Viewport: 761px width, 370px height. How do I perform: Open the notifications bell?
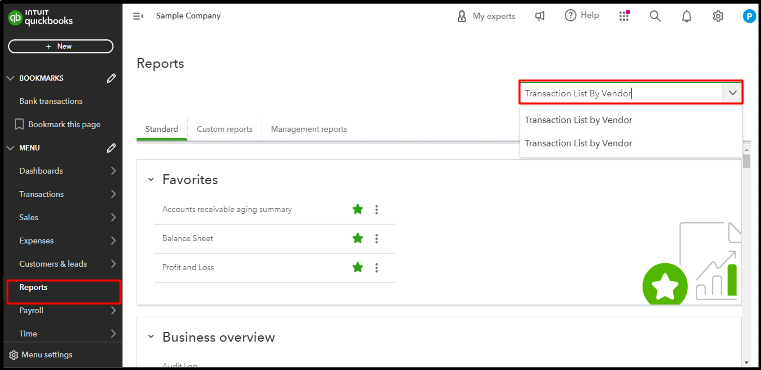pos(686,17)
